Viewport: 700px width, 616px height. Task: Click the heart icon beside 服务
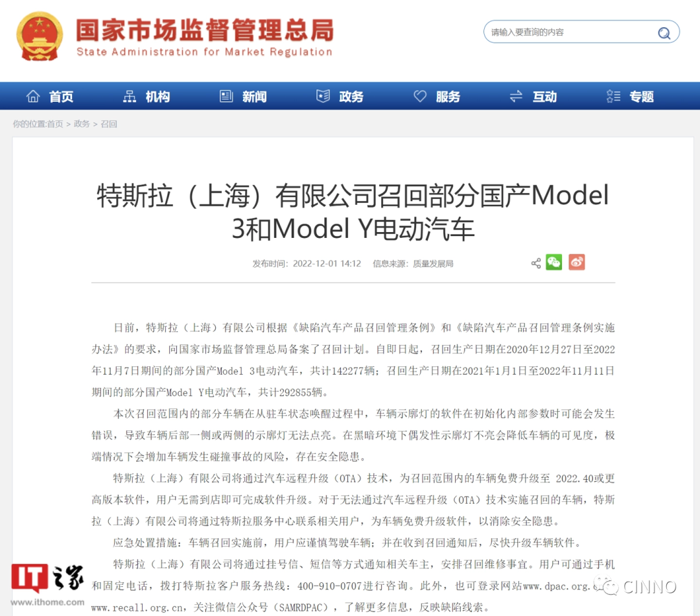pyautogui.click(x=419, y=96)
